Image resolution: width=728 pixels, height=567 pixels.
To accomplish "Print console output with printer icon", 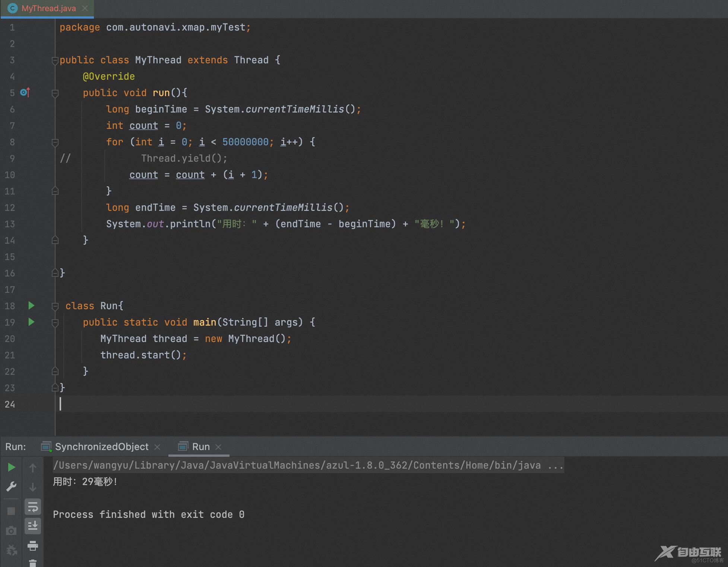I will click(x=33, y=546).
